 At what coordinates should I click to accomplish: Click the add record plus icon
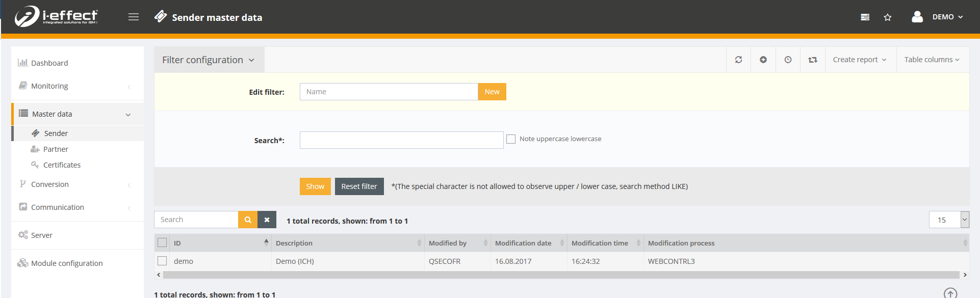pos(763,60)
